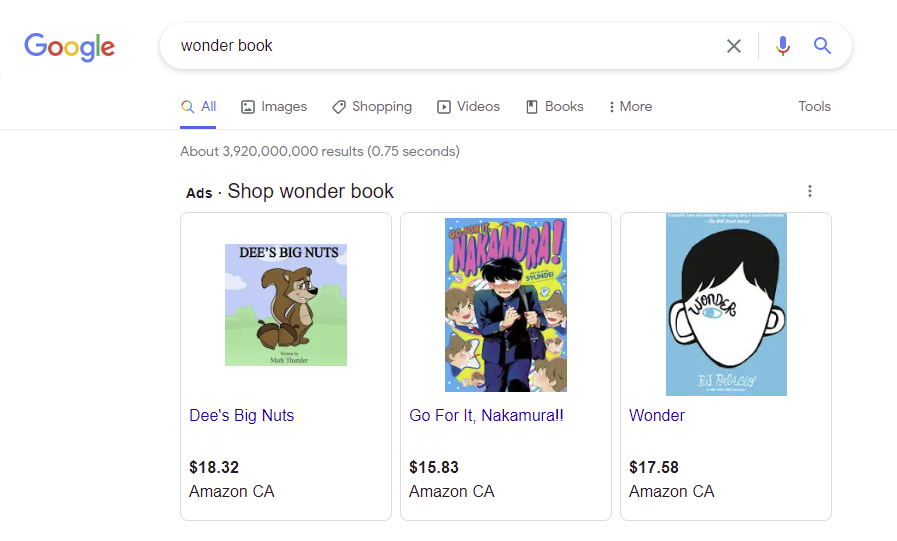The image size is (897, 541).
Task: Click the magnifying glass search icon
Action: point(822,46)
